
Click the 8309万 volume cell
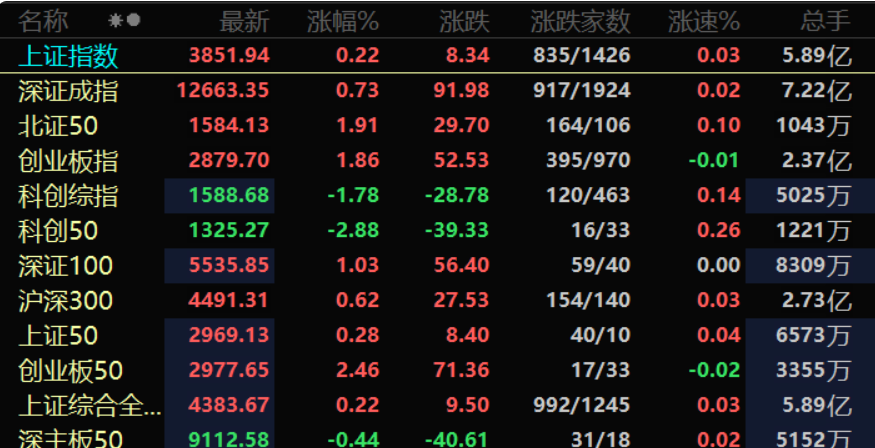tap(814, 266)
